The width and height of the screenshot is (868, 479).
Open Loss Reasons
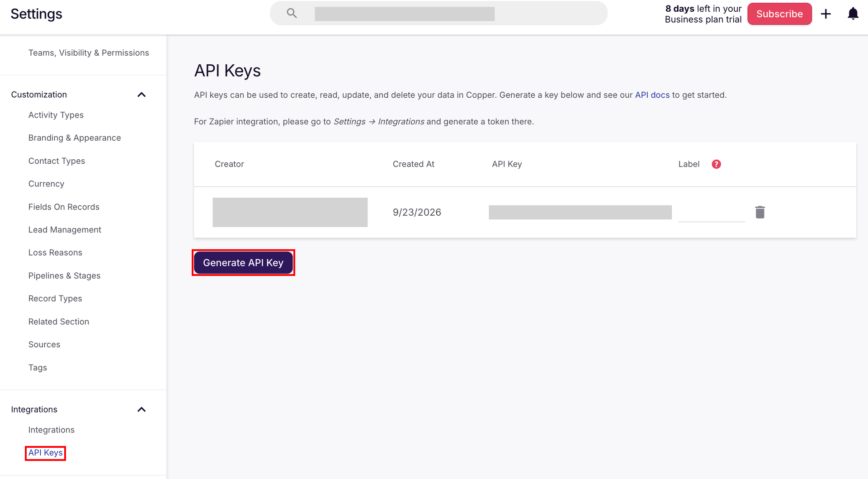click(55, 252)
